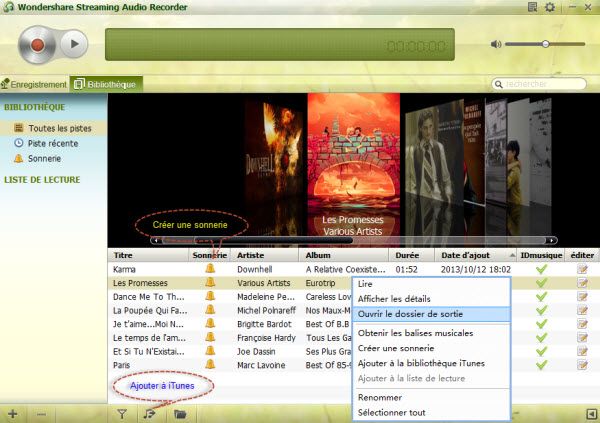The height and width of the screenshot is (423, 600).
Task: Sort by Artiste column header
Action: tap(264, 255)
